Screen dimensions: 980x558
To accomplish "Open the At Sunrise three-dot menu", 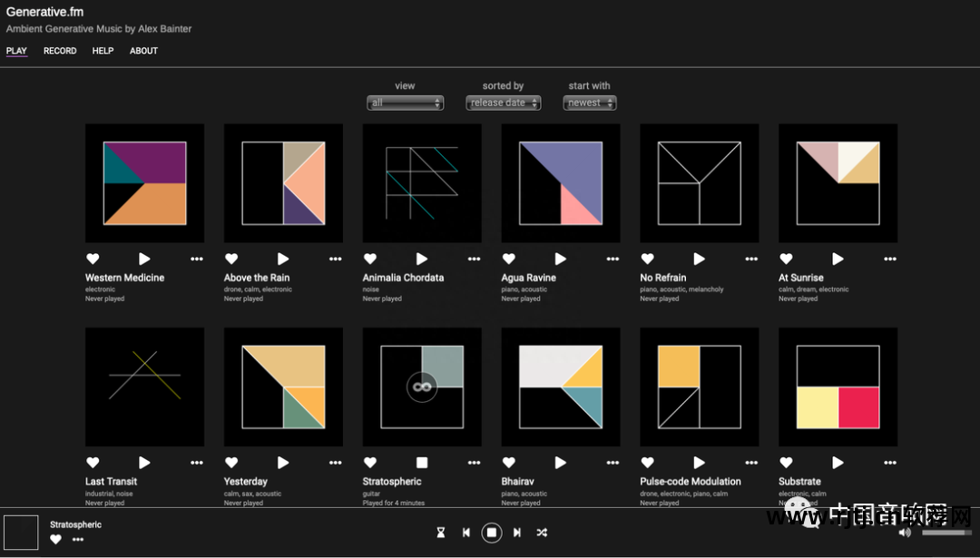I will pyautogui.click(x=890, y=259).
